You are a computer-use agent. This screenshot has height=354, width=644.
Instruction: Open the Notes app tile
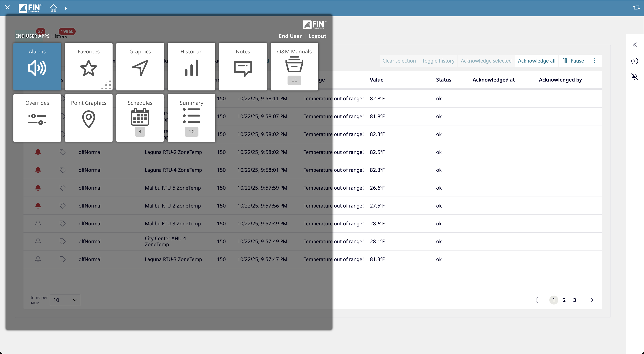243,66
